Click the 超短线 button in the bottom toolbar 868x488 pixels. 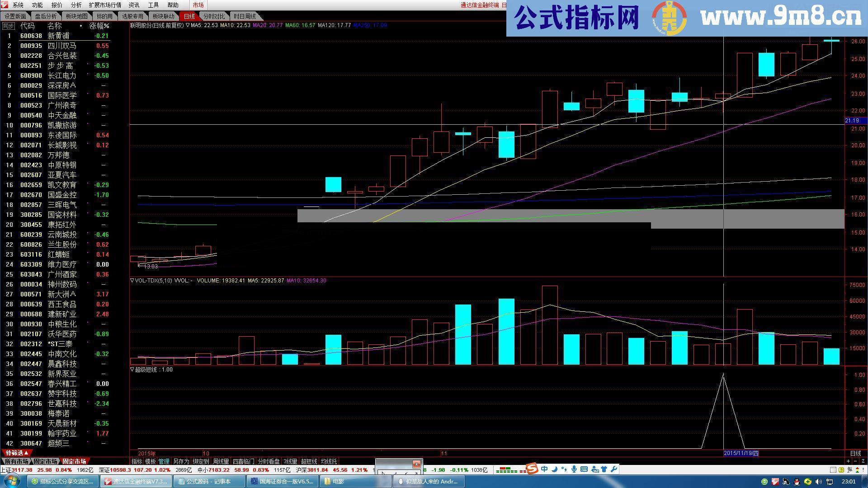coord(309,461)
